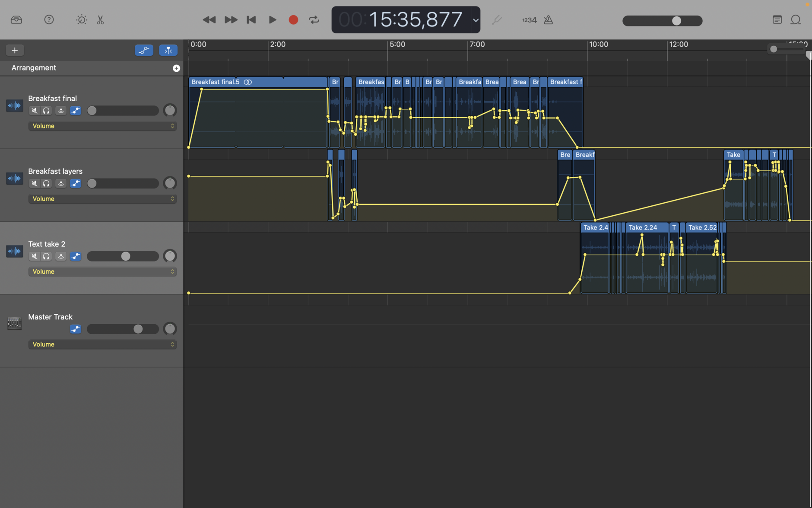Open Volume dropdown on Breakfast layers track
812x508 pixels.
102,199
